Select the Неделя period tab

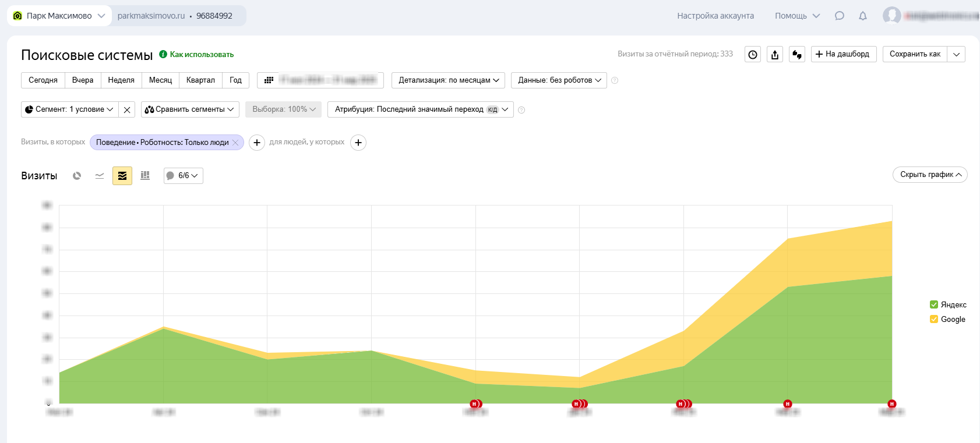(121, 80)
